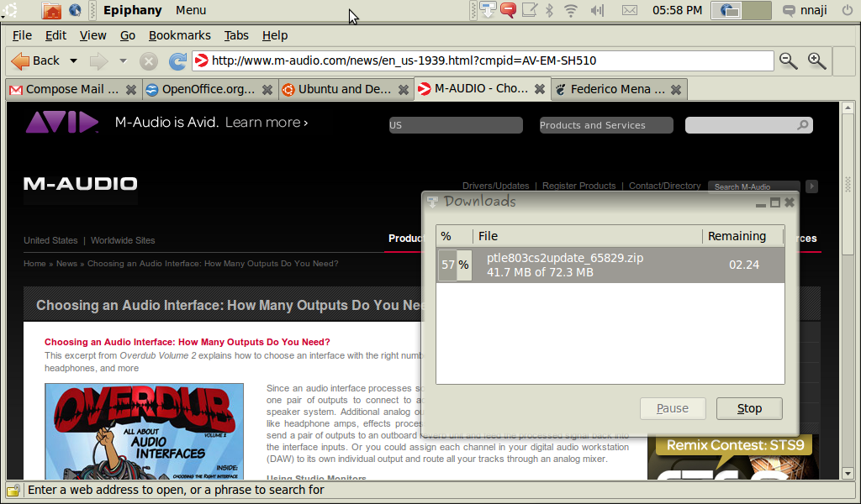
Task: Open the Register Products link
Action: tap(578, 186)
